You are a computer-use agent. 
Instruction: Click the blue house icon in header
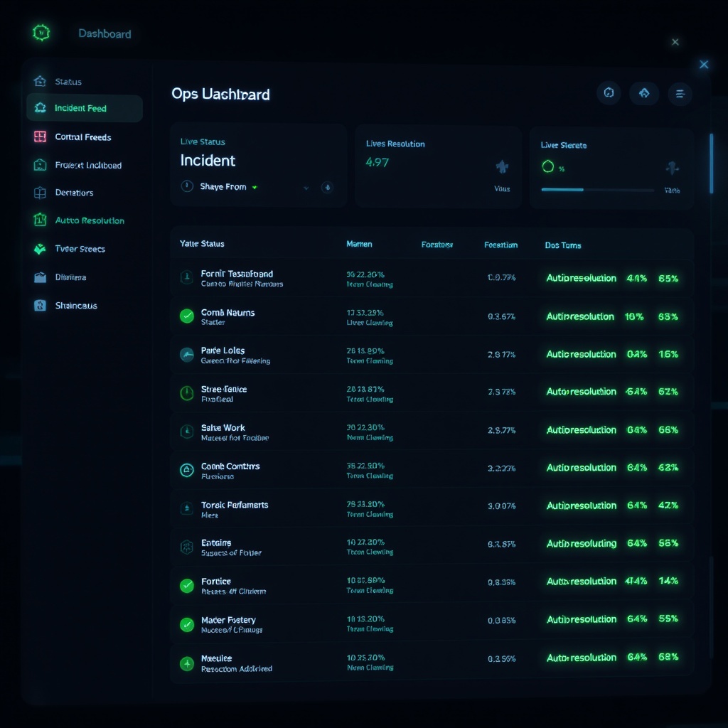(x=644, y=93)
